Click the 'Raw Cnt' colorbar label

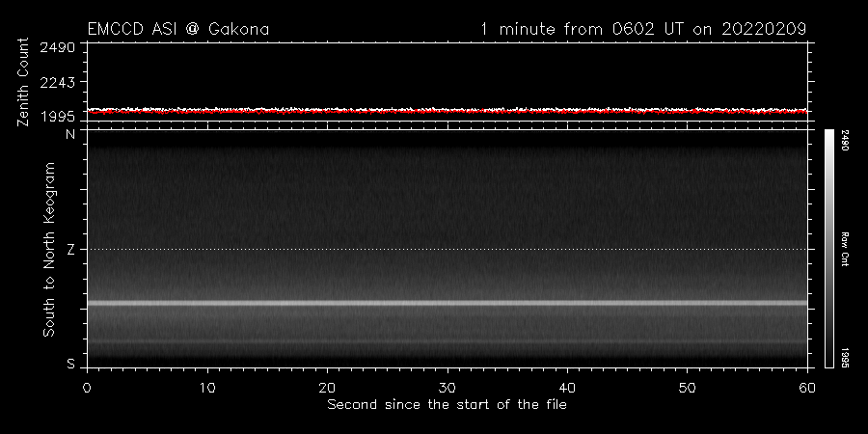coord(845,249)
